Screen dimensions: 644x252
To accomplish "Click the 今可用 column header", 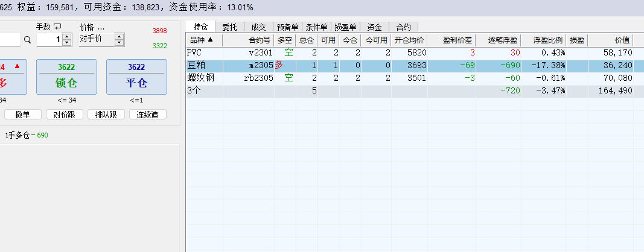I will click(x=376, y=40).
